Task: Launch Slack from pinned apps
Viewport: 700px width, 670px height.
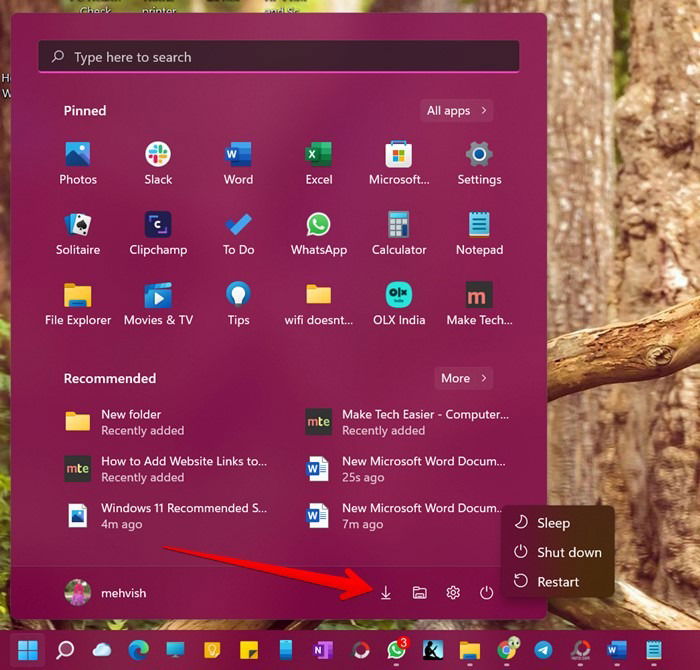Action: point(158,163)
